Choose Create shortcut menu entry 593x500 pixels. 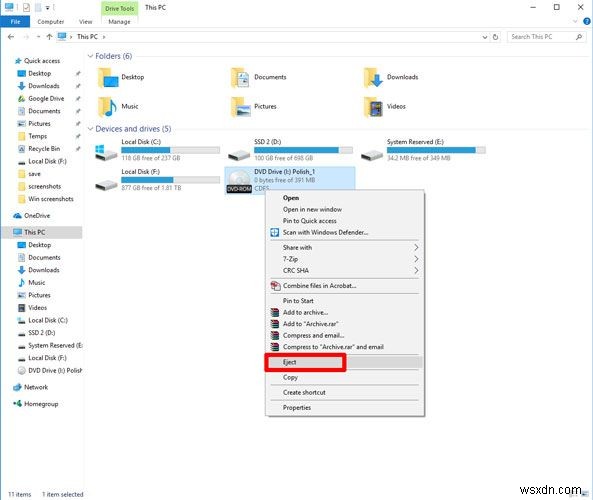[304, 393]
